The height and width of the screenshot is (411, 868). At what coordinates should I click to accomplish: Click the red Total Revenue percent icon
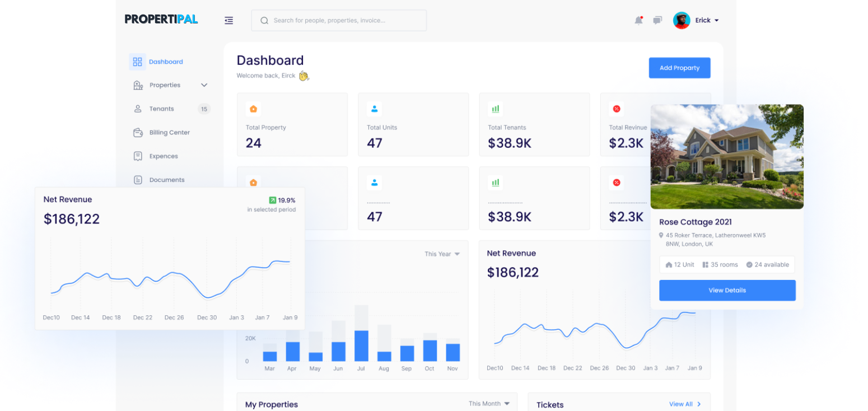(617, 109)
